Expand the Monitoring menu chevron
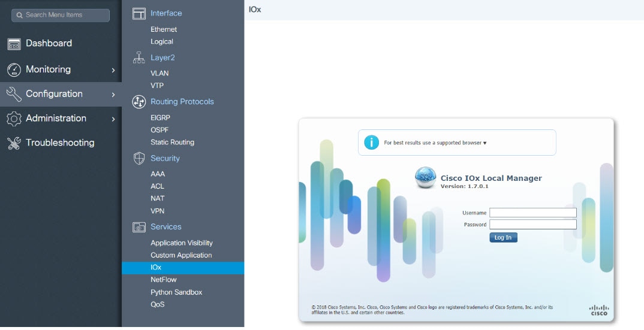The width and height of the screenshot is (644, 330). click(x=113, y=70)
